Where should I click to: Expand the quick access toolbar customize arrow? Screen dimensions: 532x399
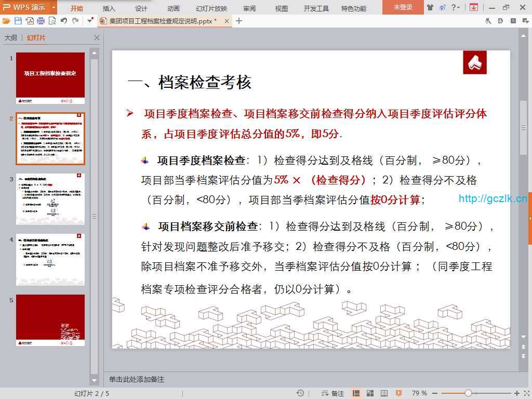[90, 21]
